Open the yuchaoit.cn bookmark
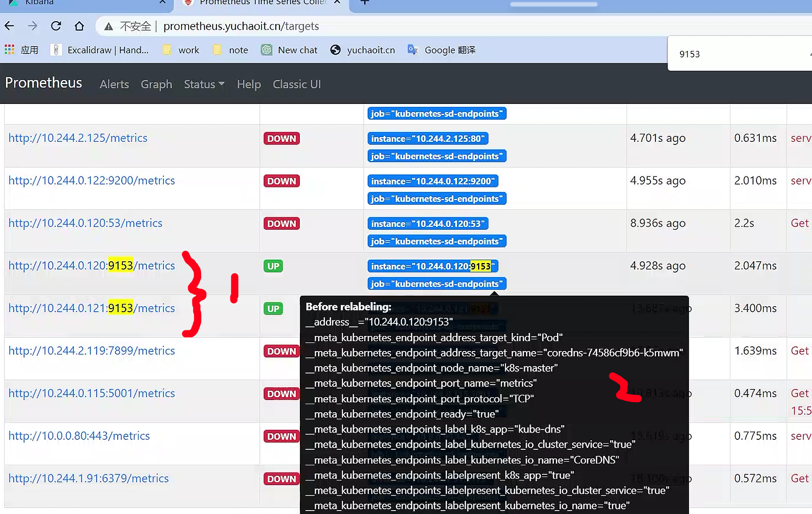The height and width of the screenshot is (514, 812). 362,50
